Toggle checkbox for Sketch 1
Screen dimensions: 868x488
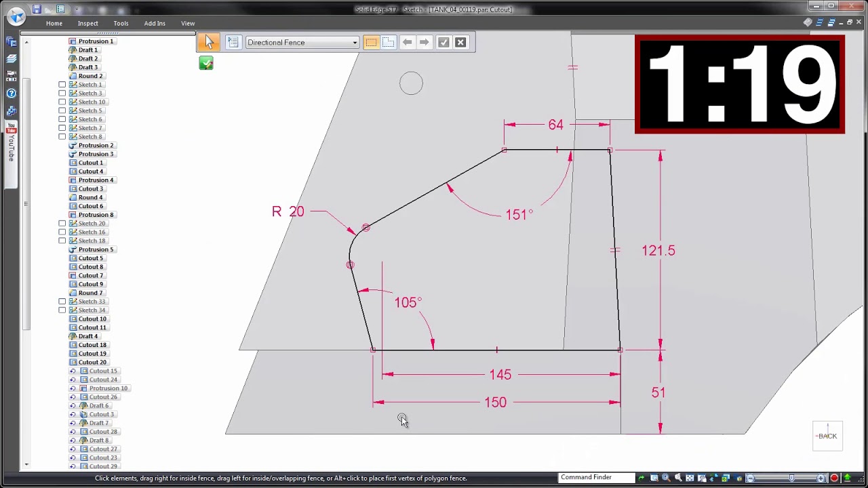point(62,85)
